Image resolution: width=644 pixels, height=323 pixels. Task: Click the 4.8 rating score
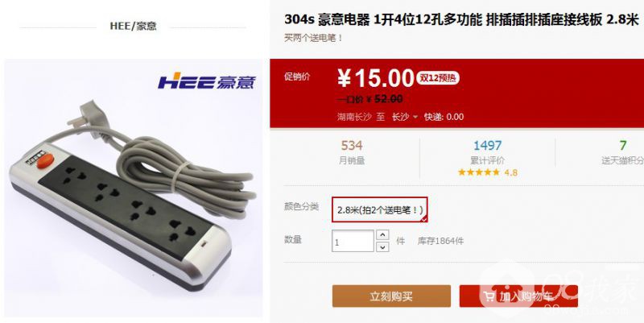(511, 172)
